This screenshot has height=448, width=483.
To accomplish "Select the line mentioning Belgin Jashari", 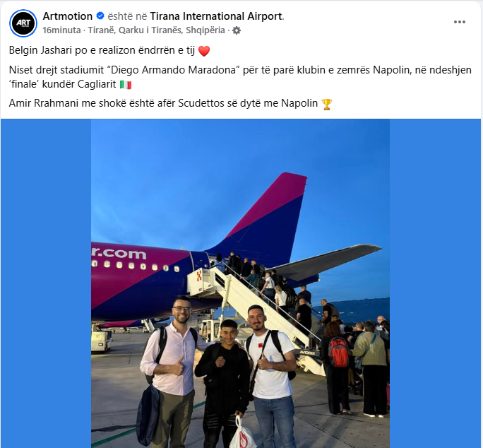I will coord(109,50).
